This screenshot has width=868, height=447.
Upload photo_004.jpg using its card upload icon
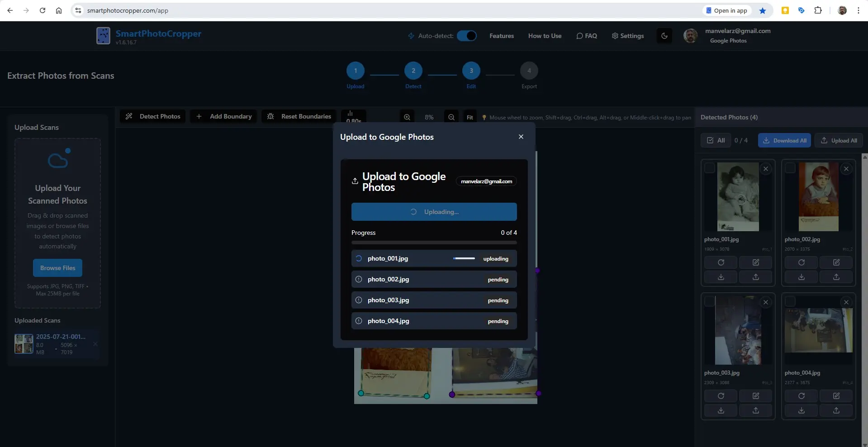tap(836, 410)
